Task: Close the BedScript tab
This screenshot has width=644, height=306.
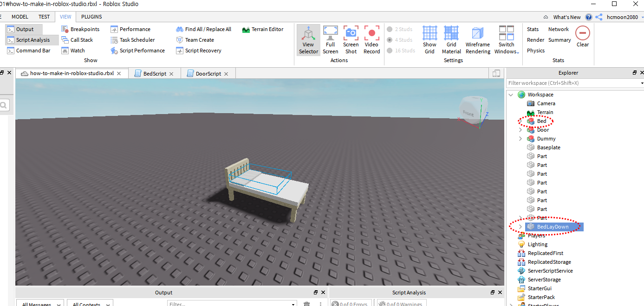Action: tap(171, 74)
